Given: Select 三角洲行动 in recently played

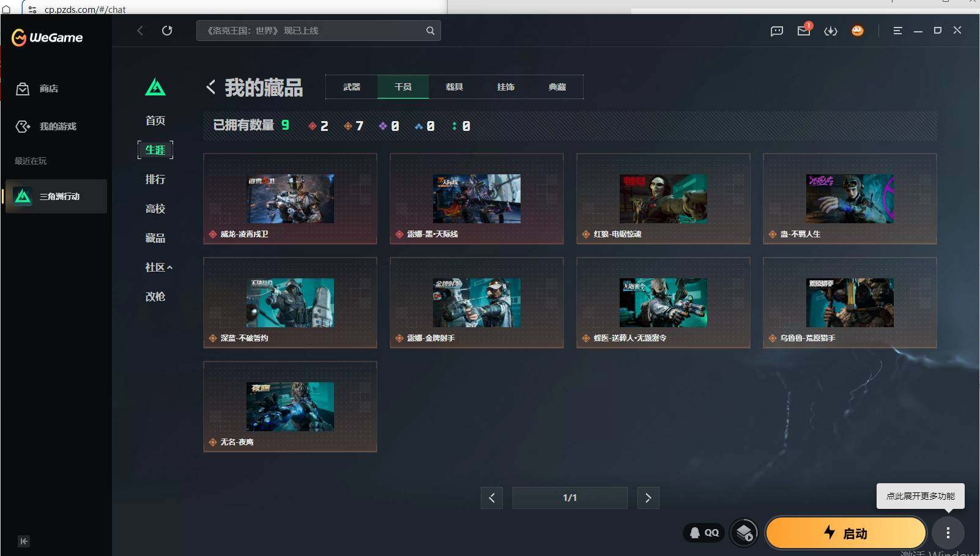Looking at the screenshot, I should [x=56, y=196].
